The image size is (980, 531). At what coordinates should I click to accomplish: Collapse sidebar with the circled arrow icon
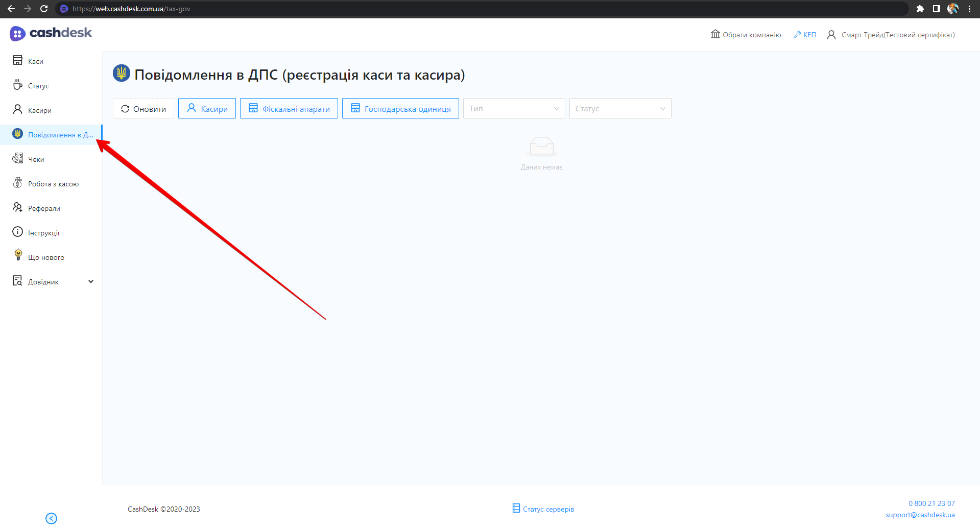click(51, 519)
